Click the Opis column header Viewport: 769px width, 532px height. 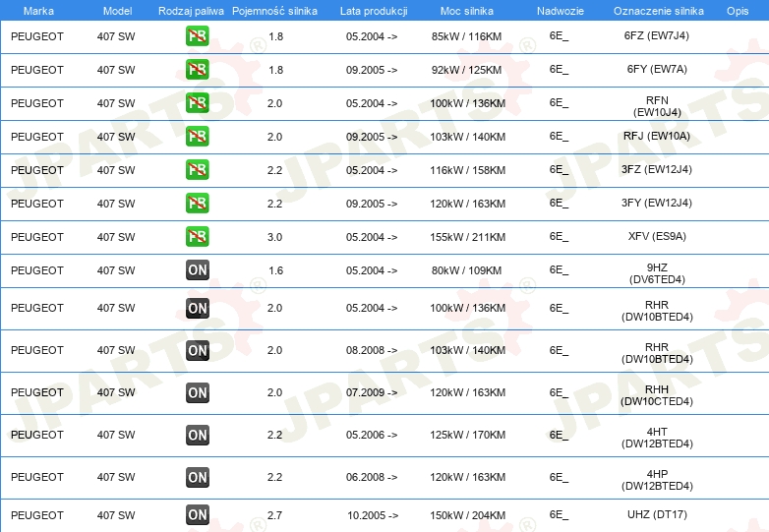(738, 11)
